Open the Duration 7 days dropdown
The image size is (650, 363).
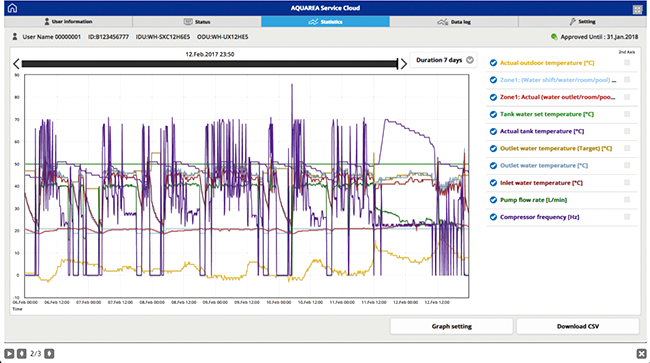tap(444, 60)
